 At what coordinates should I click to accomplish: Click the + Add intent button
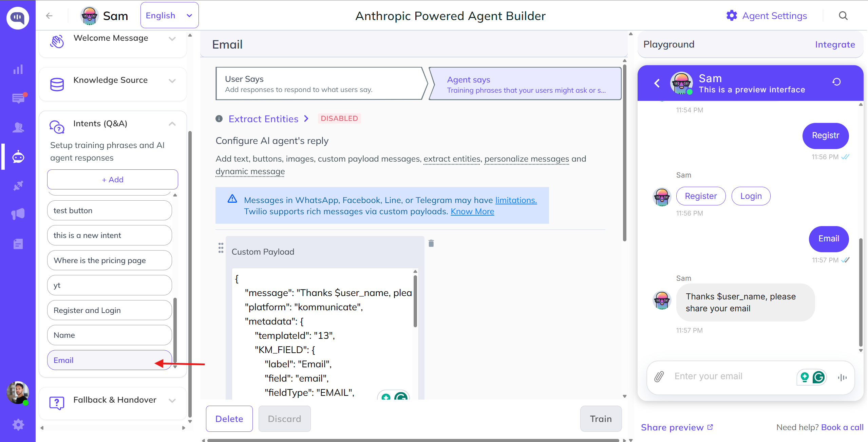coord(113,180)
